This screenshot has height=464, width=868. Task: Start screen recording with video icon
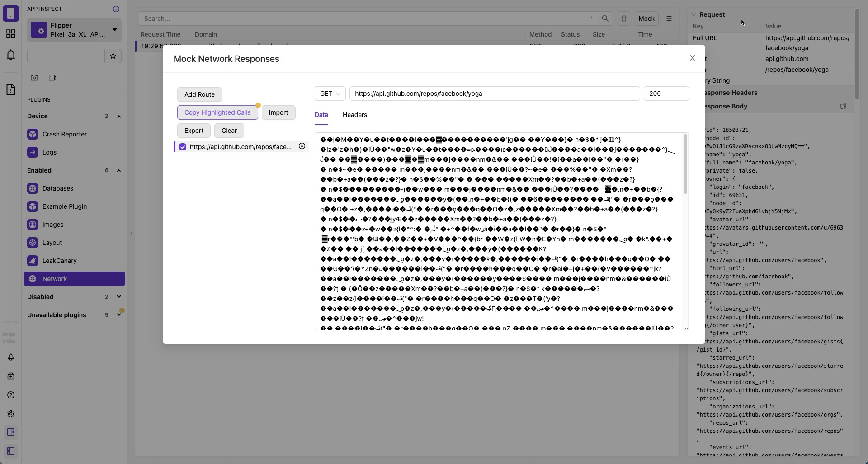(x=52, y=78)
